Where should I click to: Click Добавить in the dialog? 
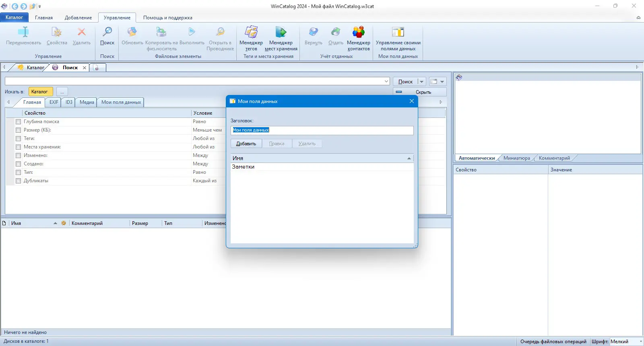(x=246, y=144)
